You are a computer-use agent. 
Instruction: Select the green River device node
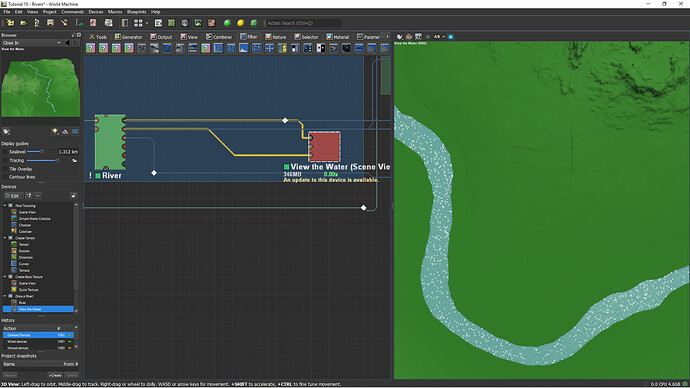coord(110,142)
